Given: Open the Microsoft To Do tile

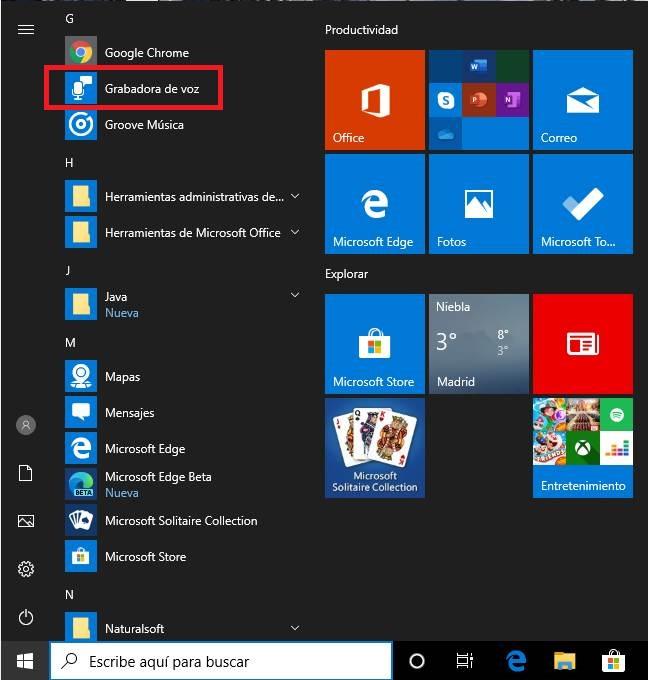Looking at the screenshot, I should (x=583, y=204).
